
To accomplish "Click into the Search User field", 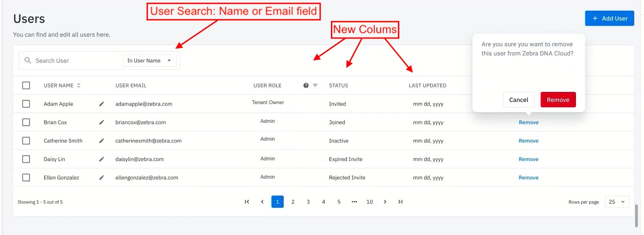I will coord(75,61).
